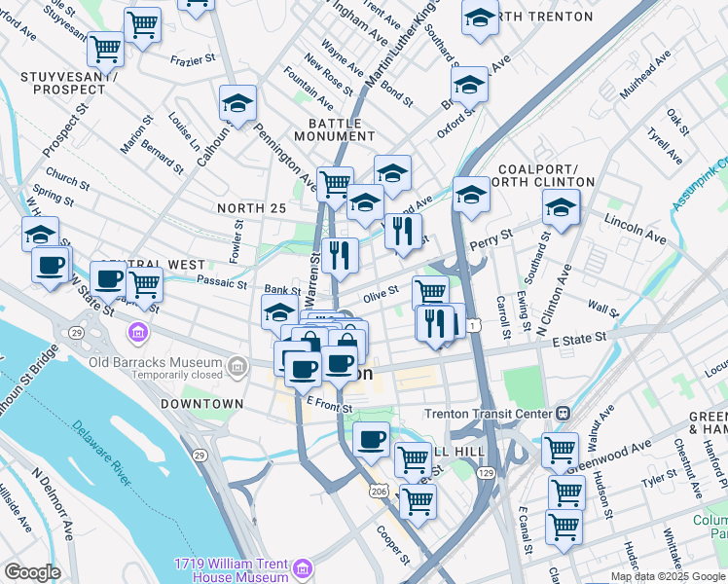Click the grocery cart marker near Olive St

431,293
